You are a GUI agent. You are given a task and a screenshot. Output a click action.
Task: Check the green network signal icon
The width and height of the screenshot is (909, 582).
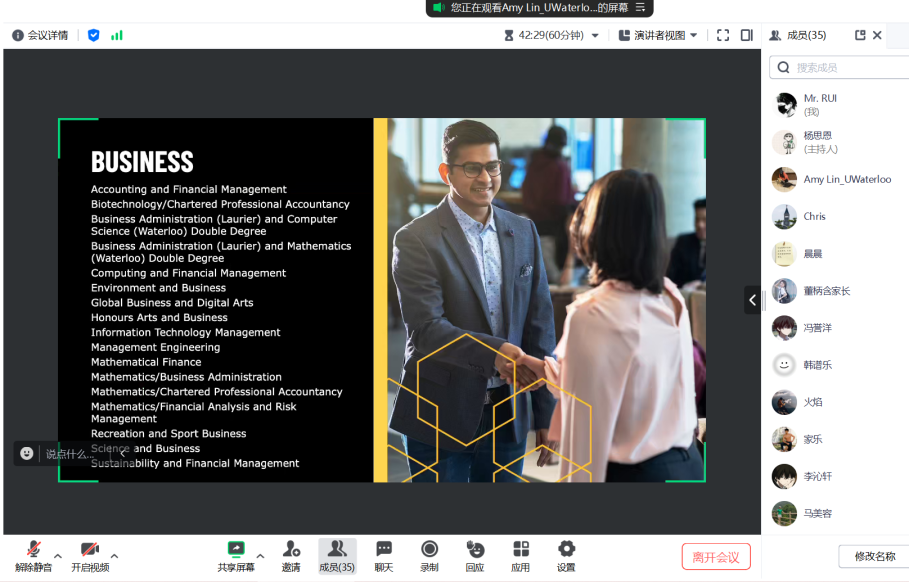click(117, 35)
